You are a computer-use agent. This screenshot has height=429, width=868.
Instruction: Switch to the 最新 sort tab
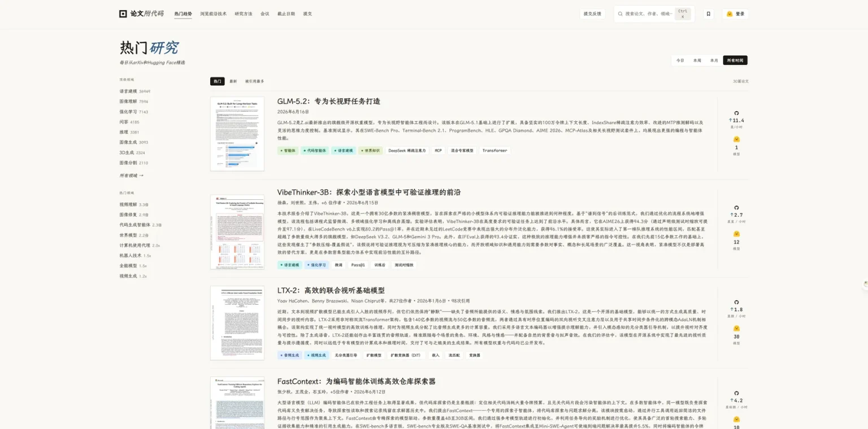coord(233,81)
